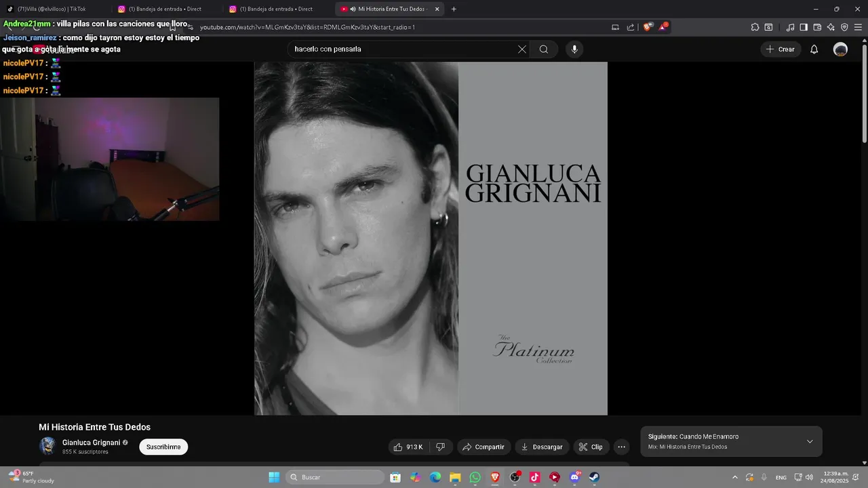The height and width of the screenshot is (488, 868).
Task: Open weather widget showing 65°F
Action: click(x=31, y=477)
